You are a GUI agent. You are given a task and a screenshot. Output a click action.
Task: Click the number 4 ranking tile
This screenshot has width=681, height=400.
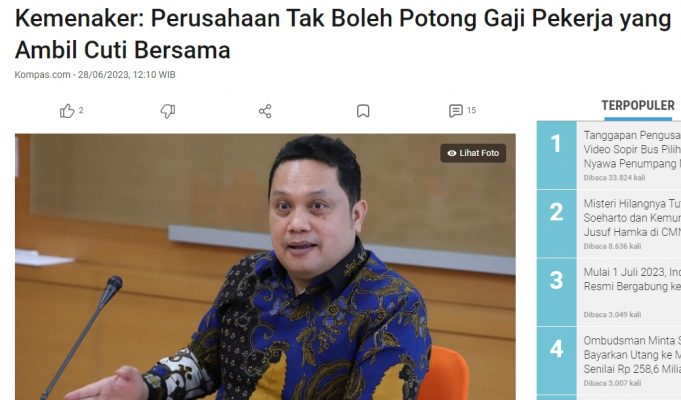[556, 361]
